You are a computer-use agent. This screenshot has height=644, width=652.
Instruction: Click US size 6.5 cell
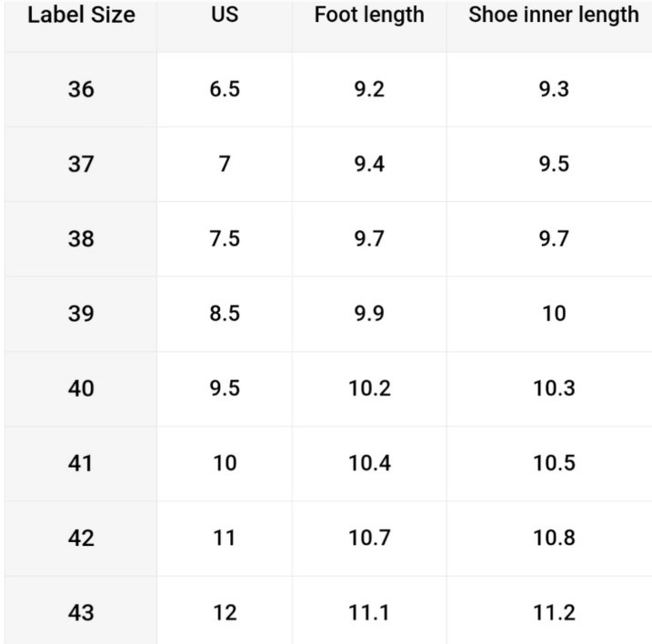(225, 89)
